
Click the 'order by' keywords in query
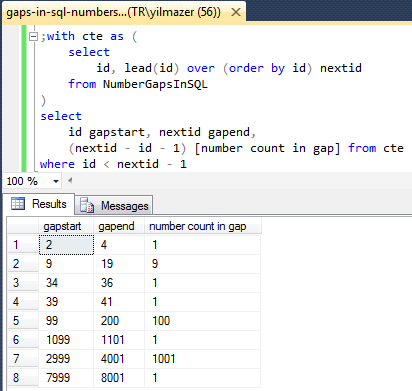point(257,68)
